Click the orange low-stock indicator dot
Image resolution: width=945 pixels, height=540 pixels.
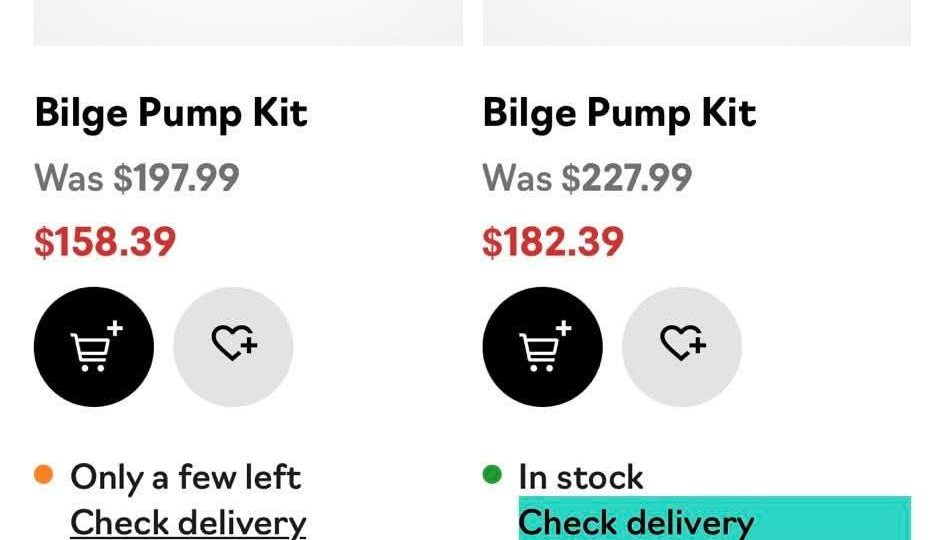[x=43, y=475]
